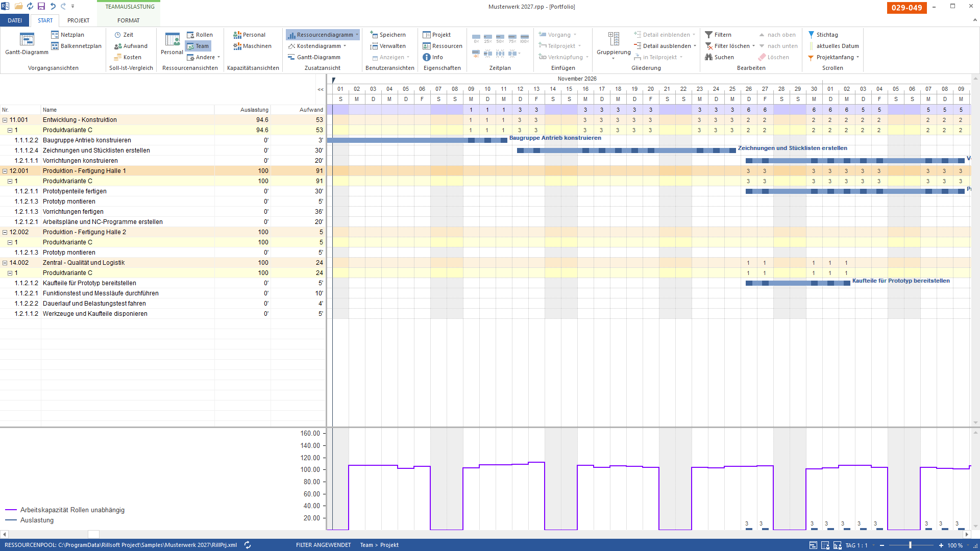Open the DATEI menu
The width and height of the screenshot is (980, 551).
click(15, 20)
